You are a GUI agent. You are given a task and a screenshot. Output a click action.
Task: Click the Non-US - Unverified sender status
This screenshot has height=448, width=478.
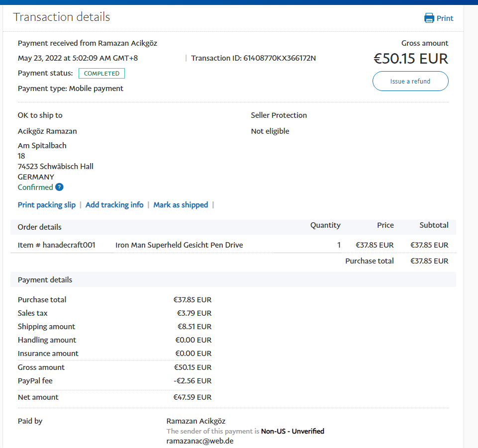(x=292, y=431)
